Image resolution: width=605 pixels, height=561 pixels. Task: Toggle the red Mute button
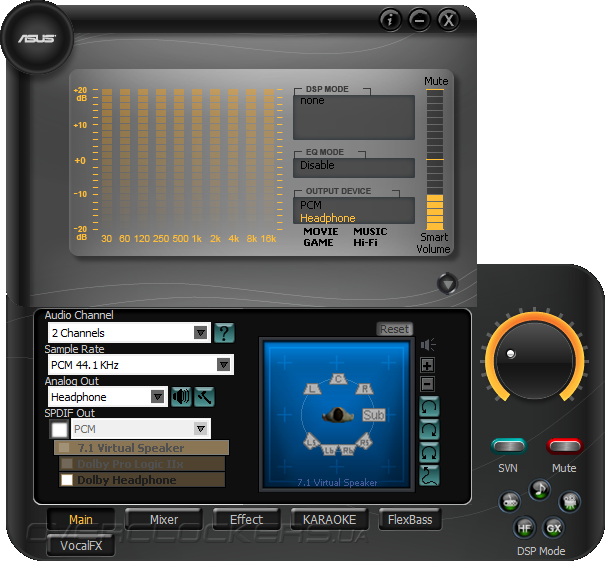click(564, 446)
